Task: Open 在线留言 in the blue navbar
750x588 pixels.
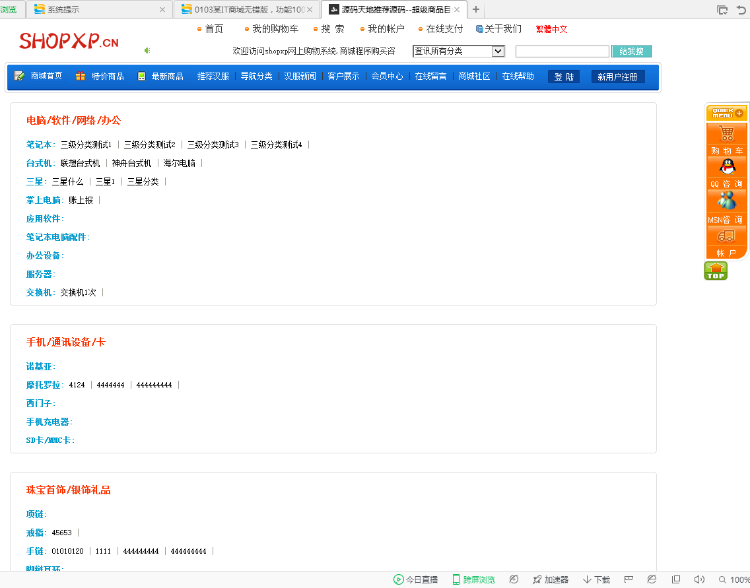Action: point(430,76)
